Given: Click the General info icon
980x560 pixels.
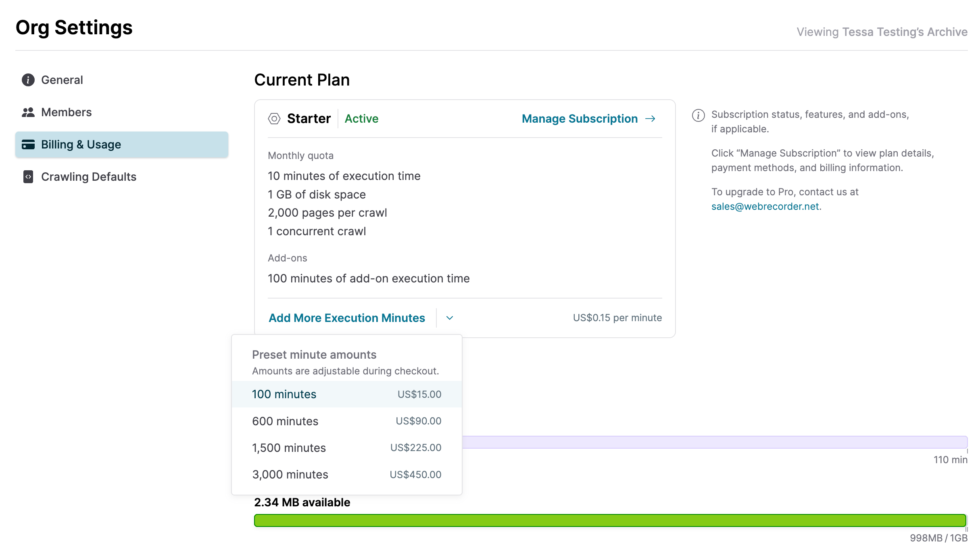Looking at the screenshot, I should (27, 79).
